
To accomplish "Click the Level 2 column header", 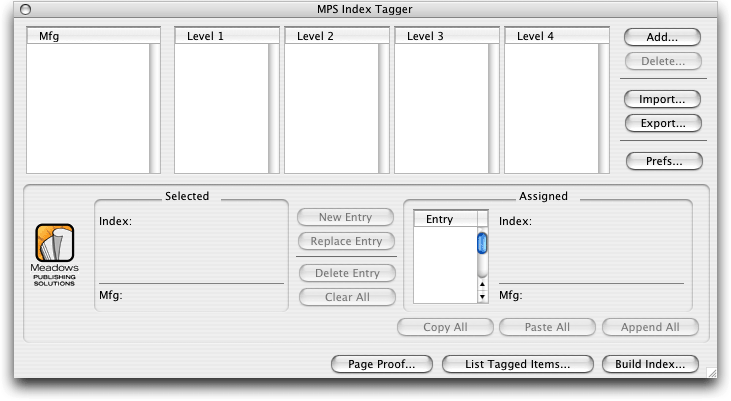I will point(337,36).
